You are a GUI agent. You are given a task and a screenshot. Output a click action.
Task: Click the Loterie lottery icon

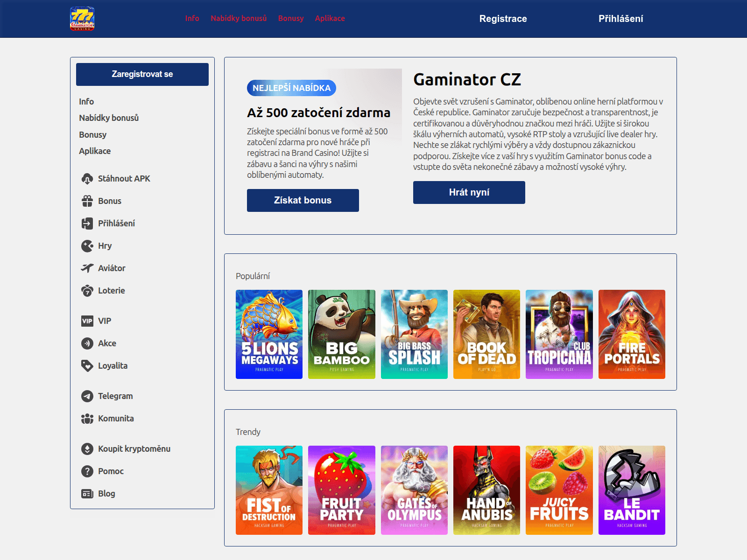pyautogui.click(x=87, y=291)
